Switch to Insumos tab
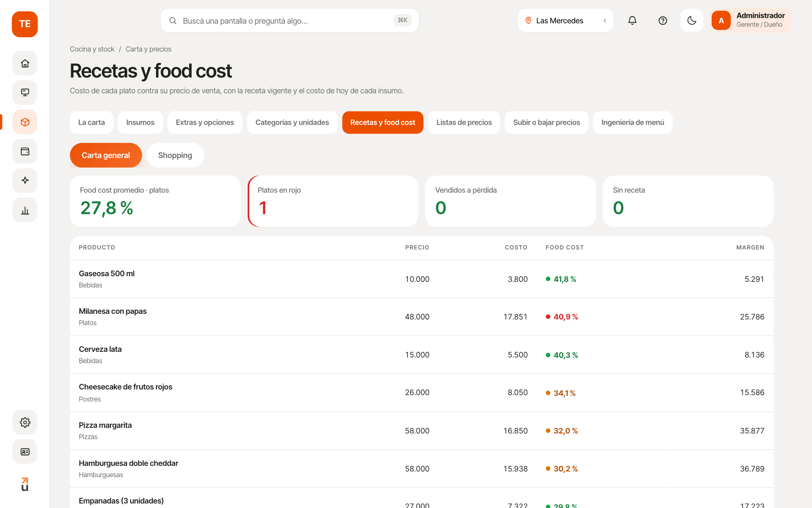This screenshot has width=812, height=508. click(x=140, y=122)
